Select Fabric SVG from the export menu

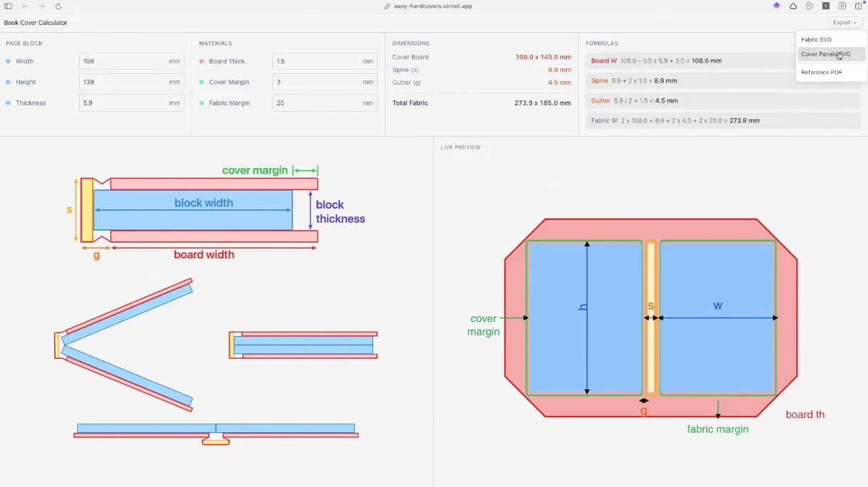[x=816, y=40]
